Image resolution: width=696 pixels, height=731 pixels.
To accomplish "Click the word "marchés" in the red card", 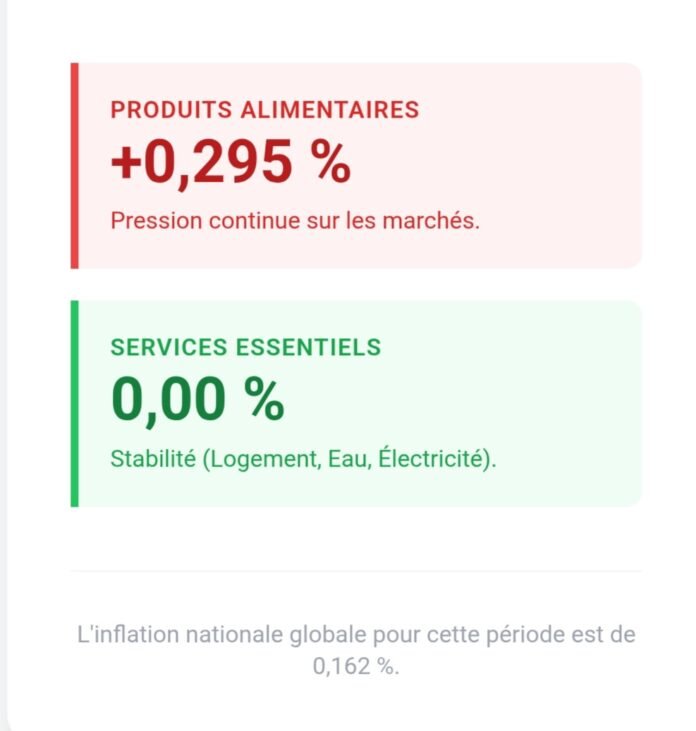I will [x=440, y=220].
